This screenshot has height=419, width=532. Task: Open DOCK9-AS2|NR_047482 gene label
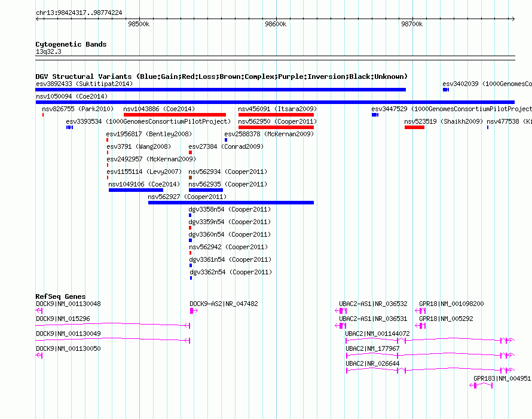[x=224, y=304]
